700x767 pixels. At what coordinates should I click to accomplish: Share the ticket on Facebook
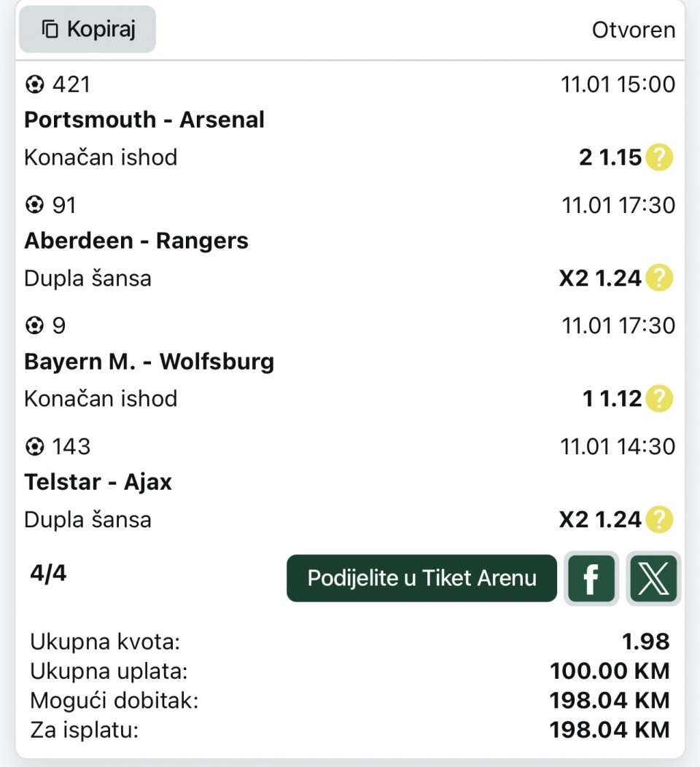[x=591, y=579]
